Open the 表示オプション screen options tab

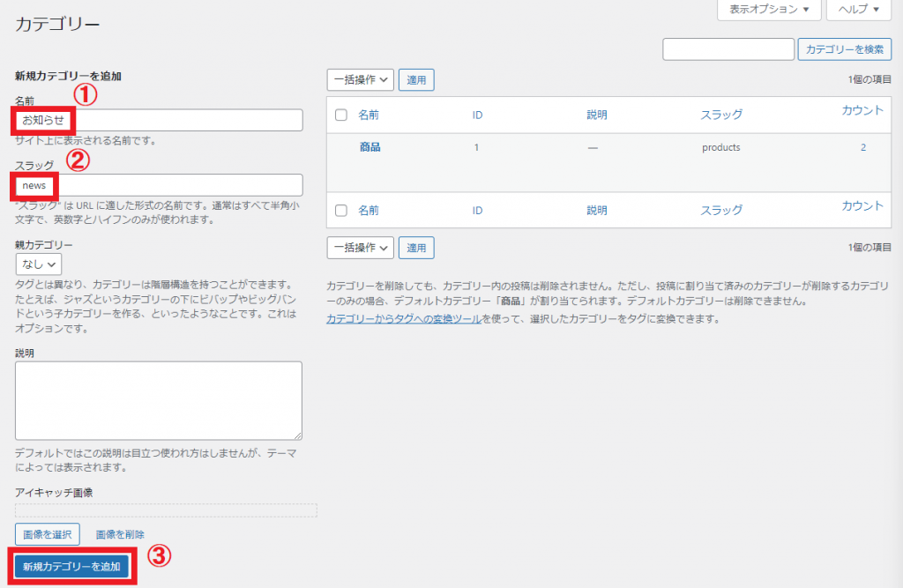769,9
